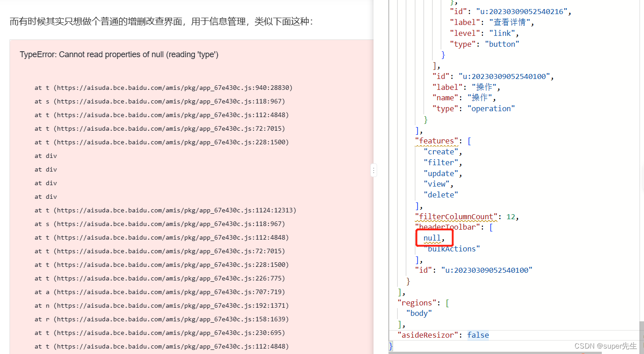Screen dimensions: 644x354
Task: Click the false value of asideResizor
Action: click(x=478, y=335)
